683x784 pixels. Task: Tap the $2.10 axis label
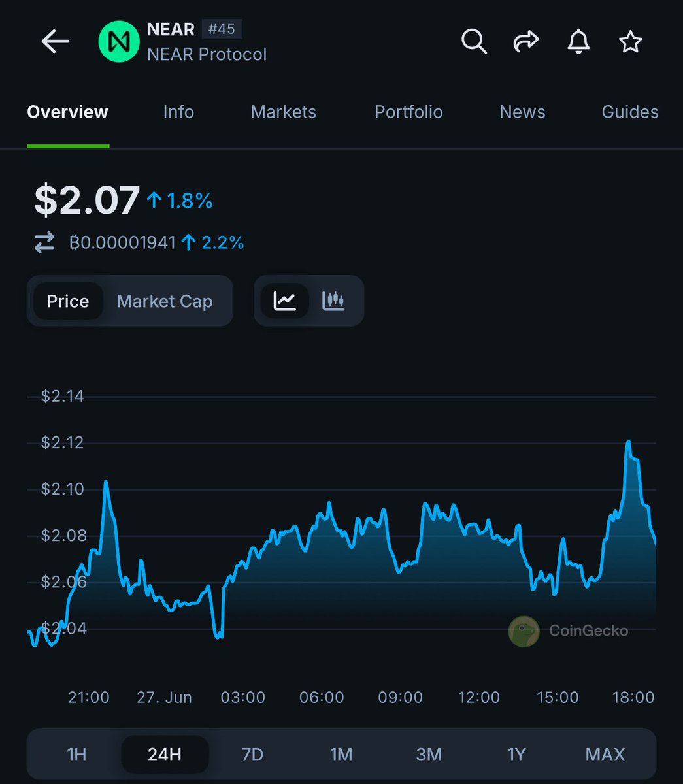pyautogui.click(x=62, y=489)
